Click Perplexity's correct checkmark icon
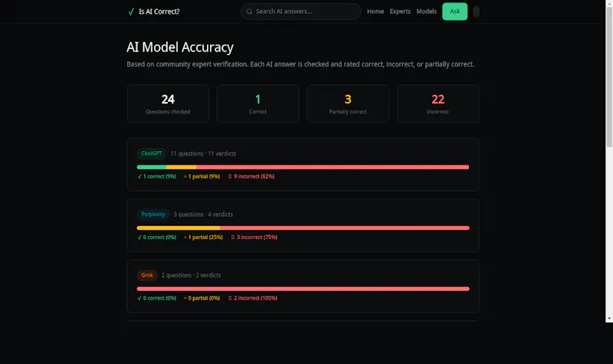The width and height of the screenshot is (613, 364). tap(139, 238)
